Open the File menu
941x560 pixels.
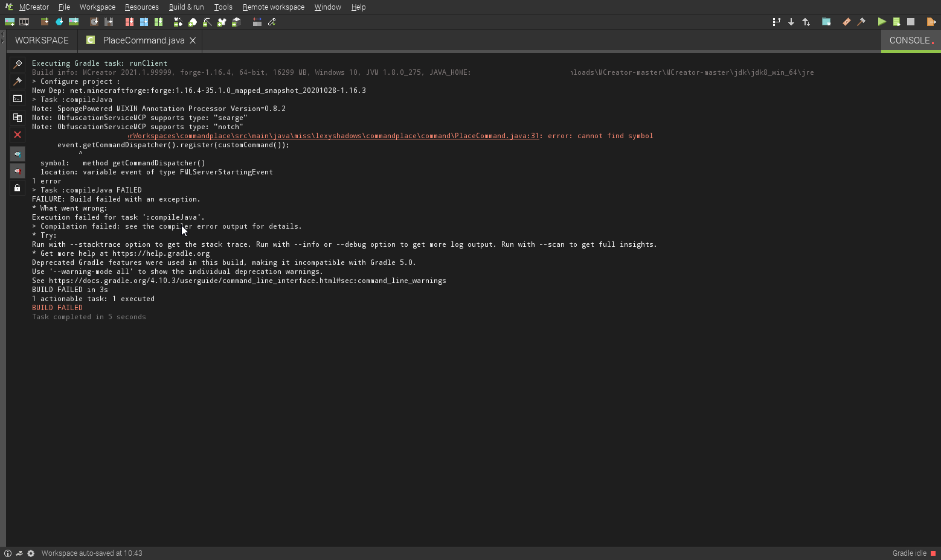coord(64,7)
